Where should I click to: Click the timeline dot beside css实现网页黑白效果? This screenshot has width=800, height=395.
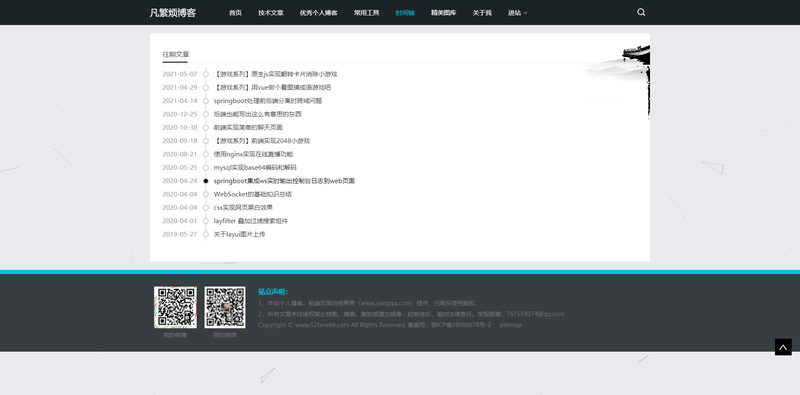[206, 207]
